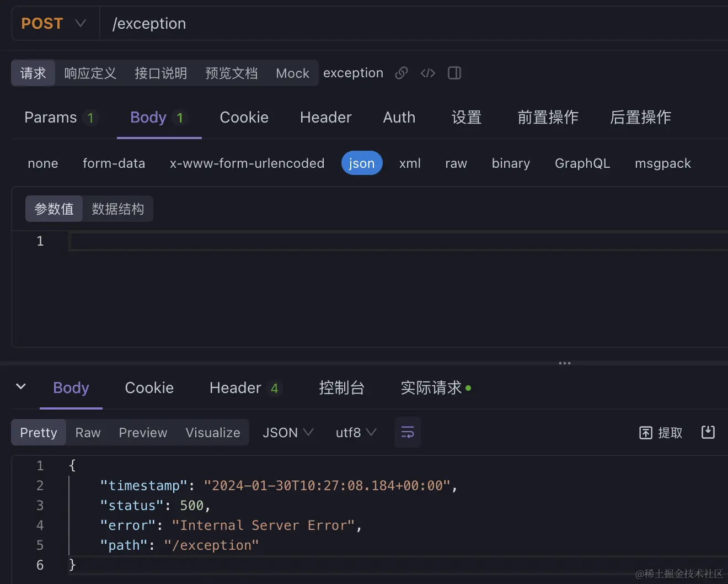
Task: Select the form-data body type
Action: point(114,163)
